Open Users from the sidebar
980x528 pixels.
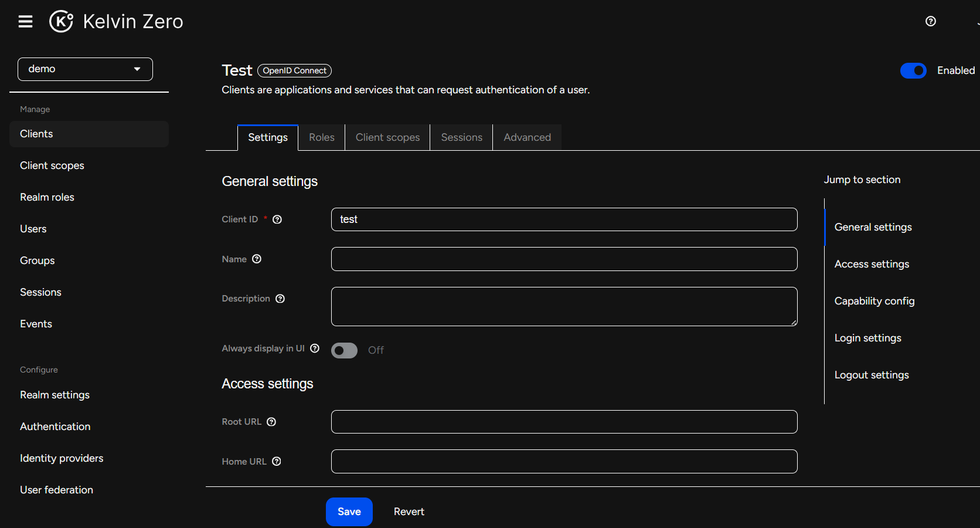point(33,229)
